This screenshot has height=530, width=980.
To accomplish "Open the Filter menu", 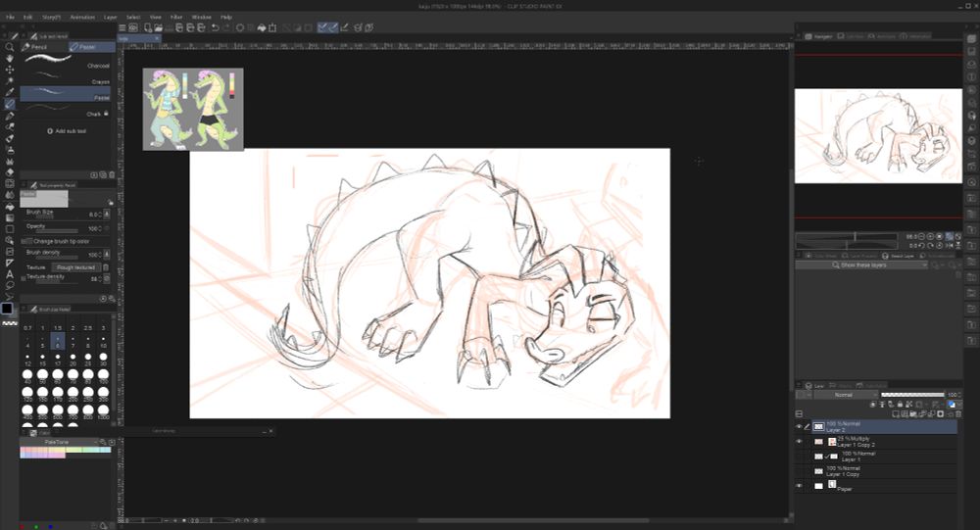I will click(176, 17).
